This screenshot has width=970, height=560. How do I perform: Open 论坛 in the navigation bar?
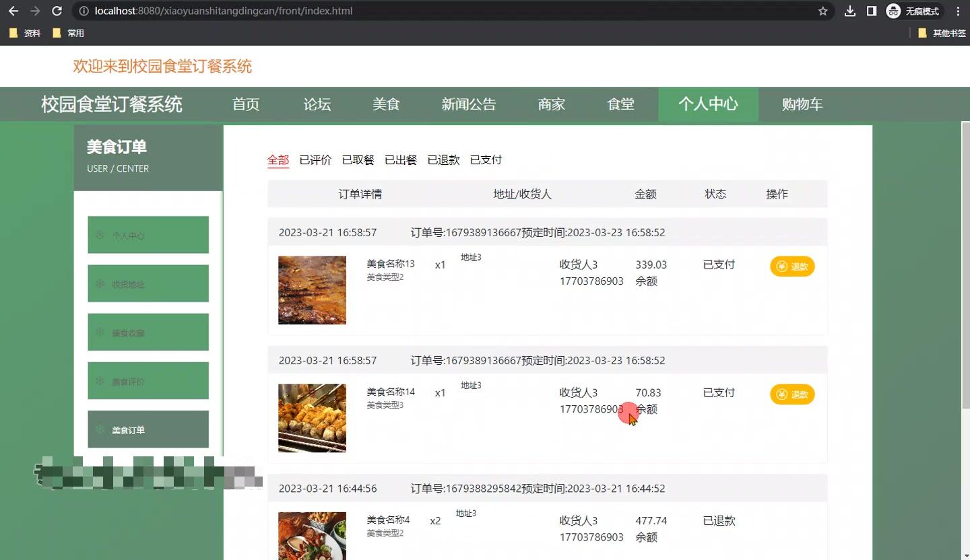(x=317, y=104)
